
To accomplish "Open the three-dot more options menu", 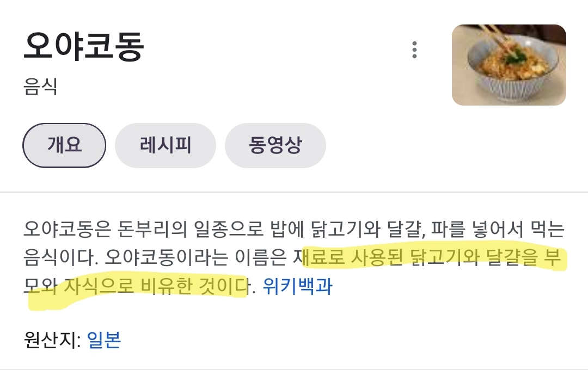I will [x=414, y=50].
